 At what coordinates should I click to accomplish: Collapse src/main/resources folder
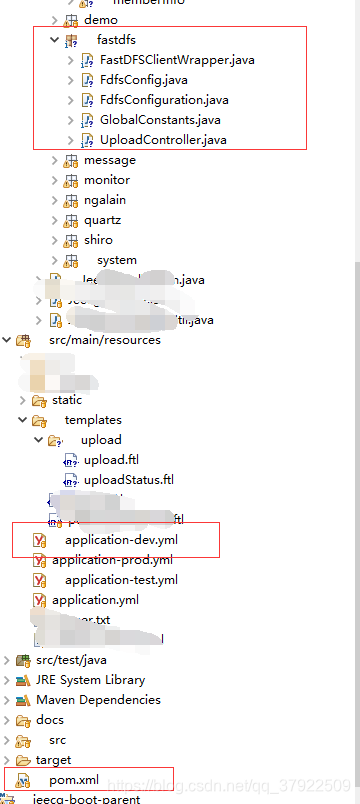(7, 339)
